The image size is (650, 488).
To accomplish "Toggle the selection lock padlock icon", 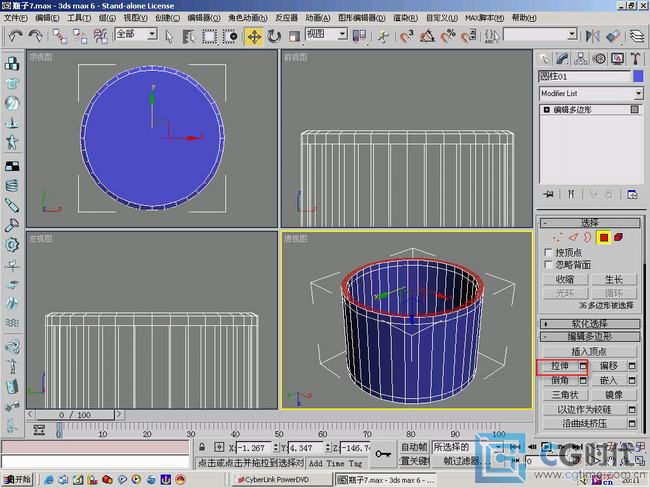I will pos(202,447).
